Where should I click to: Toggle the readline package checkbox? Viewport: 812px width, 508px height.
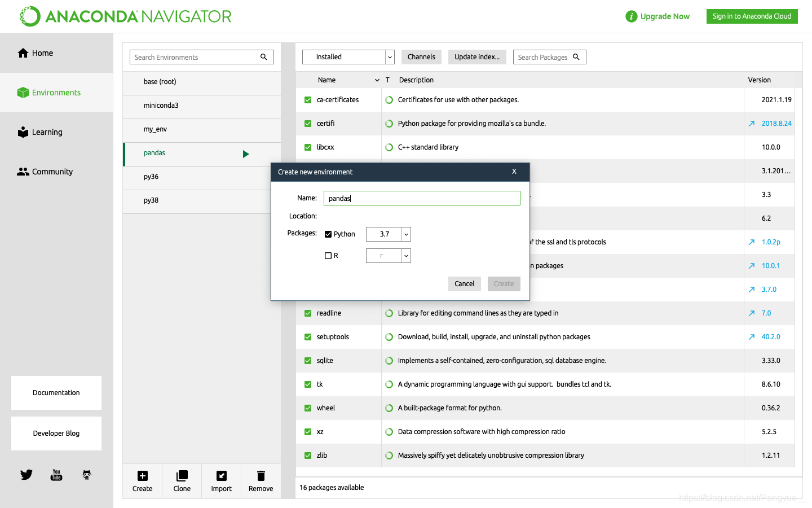pyautogui.click(x=308, y=313)
